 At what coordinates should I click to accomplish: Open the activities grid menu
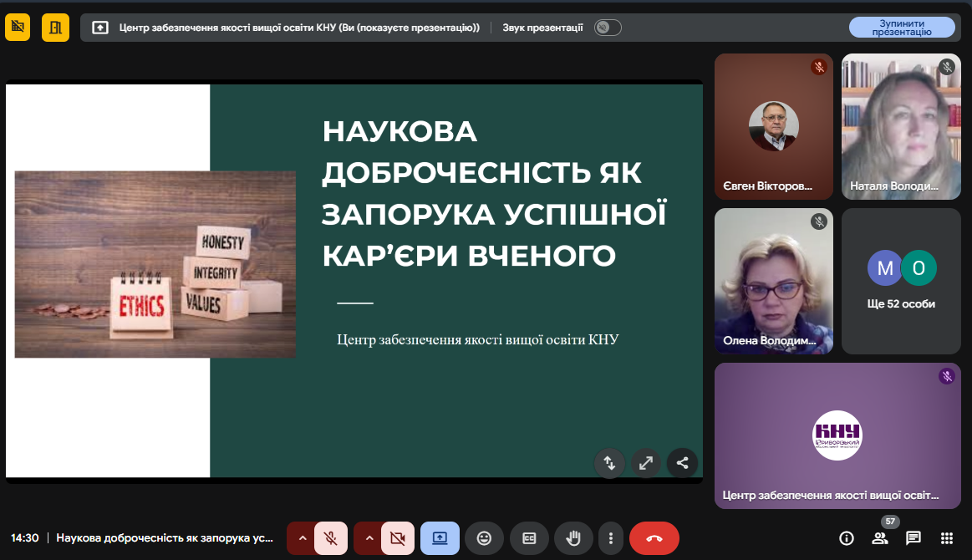[x=946, y=538]
